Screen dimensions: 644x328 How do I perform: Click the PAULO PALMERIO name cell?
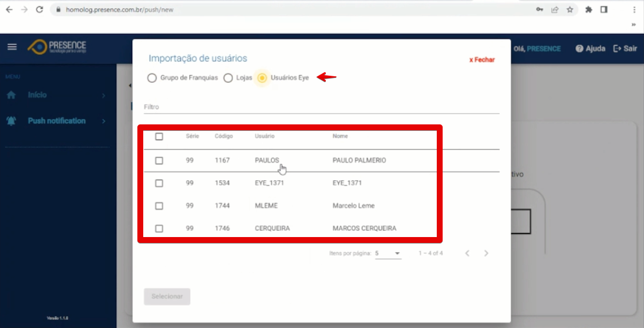tap(359, 160)
